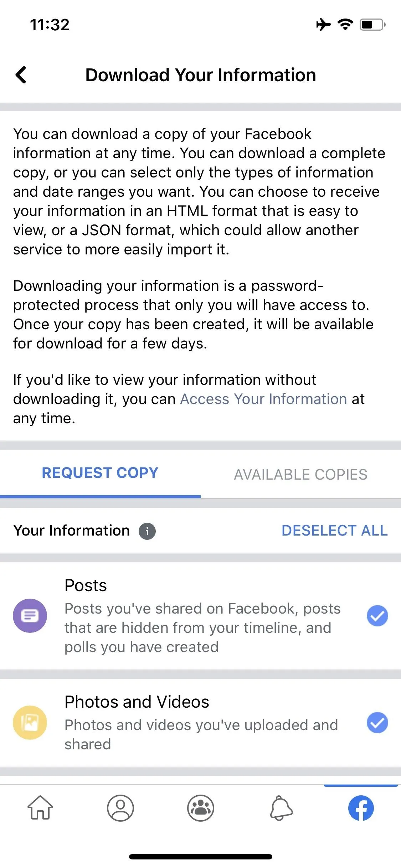The width and height of the screenshot is (401, 868).
Task: Tap the purple Posts category icon
Action: point(30,616)
